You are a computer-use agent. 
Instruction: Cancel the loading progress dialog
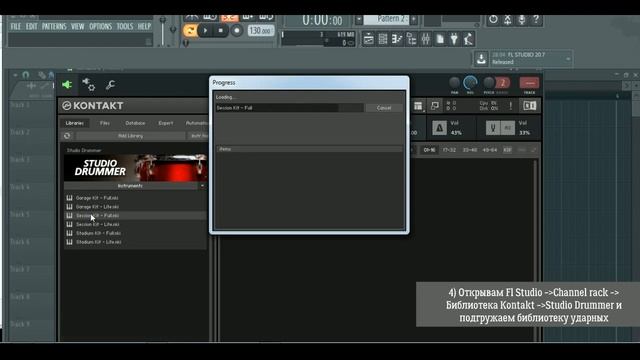point(384,108)
